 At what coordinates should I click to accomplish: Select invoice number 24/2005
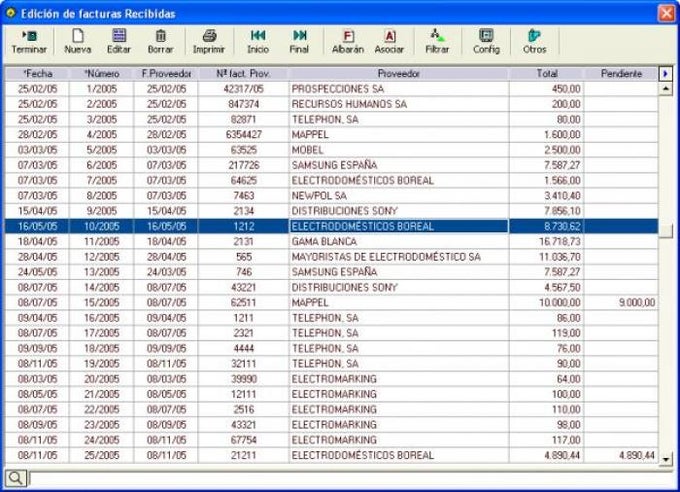tap(101, 440)
